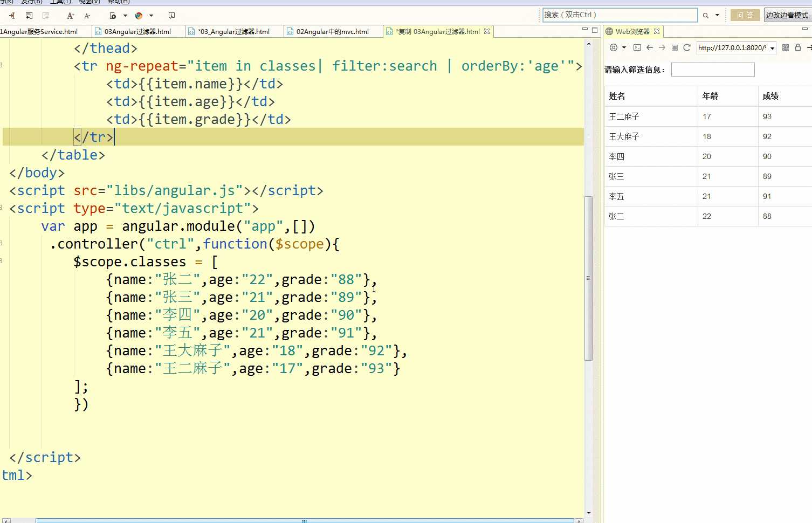Close the *复制 03Angular过滤器.html tab
The height and width of the screenshot is (523, 812).
pyautogui.click(x=487, y=31)
